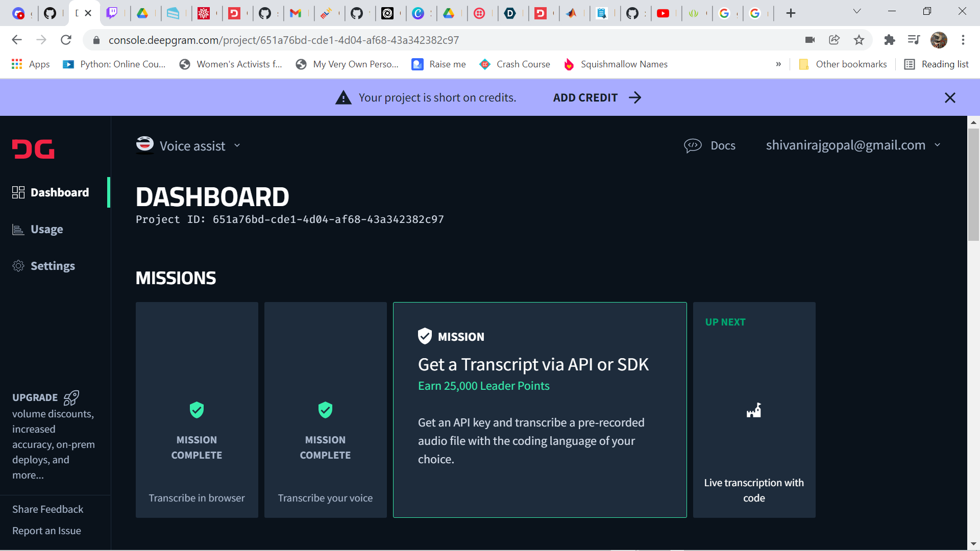The image size is (980, 551).
Task: Click the Deepgram DG logo
Action: point(33,149)
